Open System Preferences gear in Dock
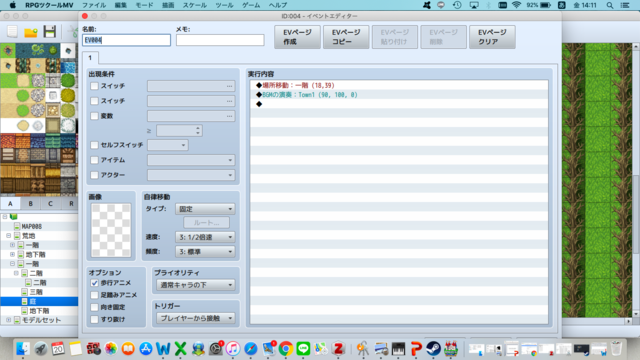This screenshot has width=640, height=360. pos(216,349)
